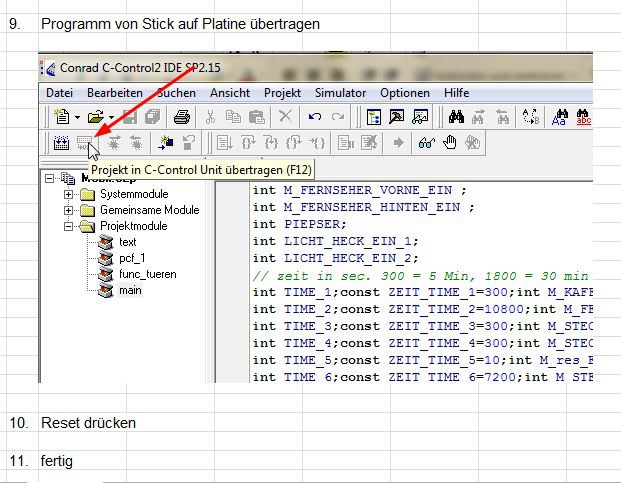This screenshot has height=483, width=621.
Task: Toggle the whole word abc search icon
Action: click(x=583, y=117)
